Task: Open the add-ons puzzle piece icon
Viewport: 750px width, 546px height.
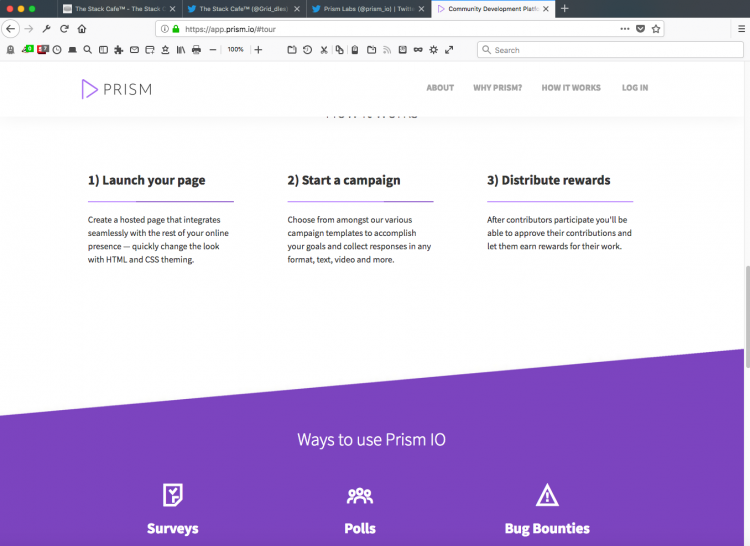Action: click(119, 50)
